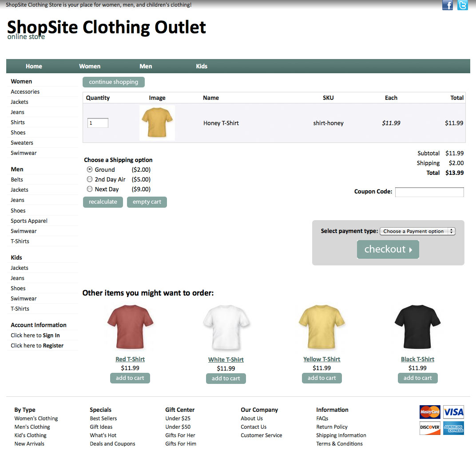
Task: Click the Red T-Shirt product image
Action: (x=130, y=328)
